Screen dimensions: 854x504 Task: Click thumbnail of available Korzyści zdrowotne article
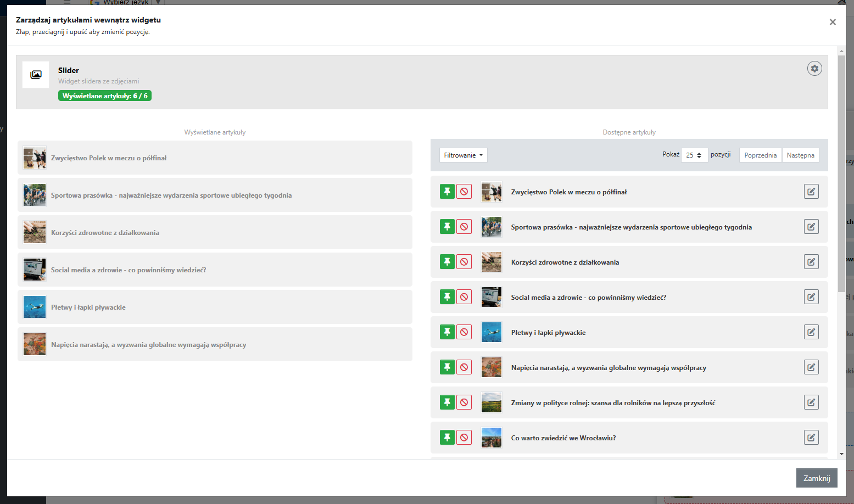(x=492, y=262)
